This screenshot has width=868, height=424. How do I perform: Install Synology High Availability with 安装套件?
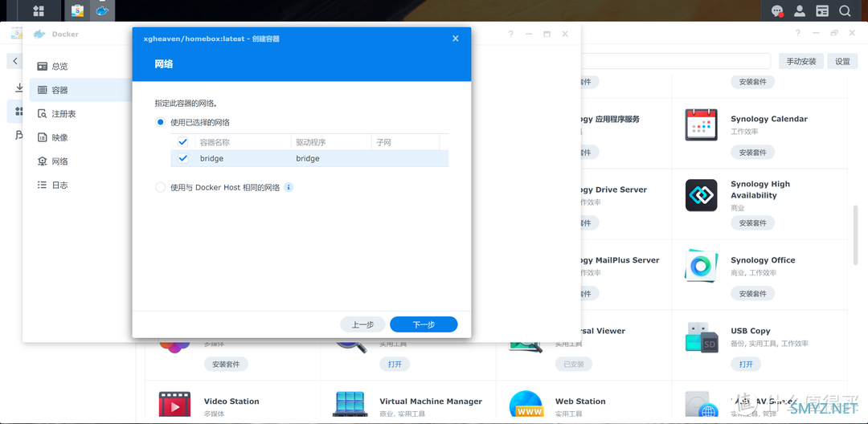point(752,222)
